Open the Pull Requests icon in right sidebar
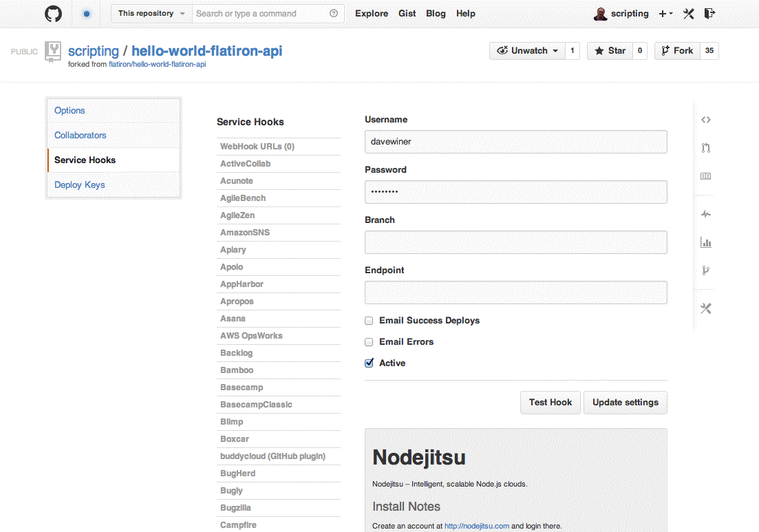 (706, 148)
